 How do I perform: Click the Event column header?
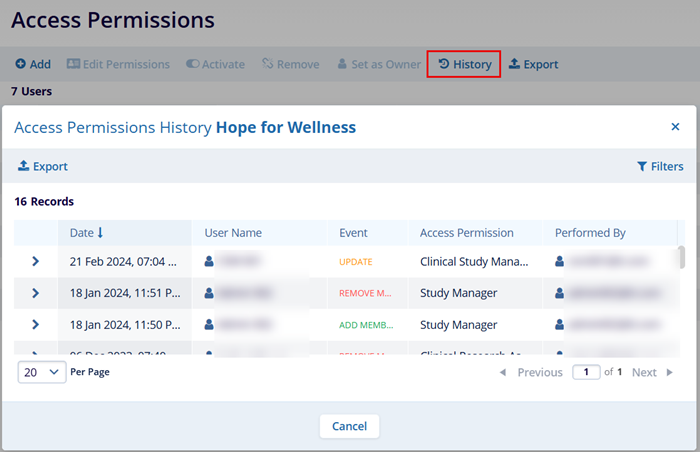(x=353, y=232)
